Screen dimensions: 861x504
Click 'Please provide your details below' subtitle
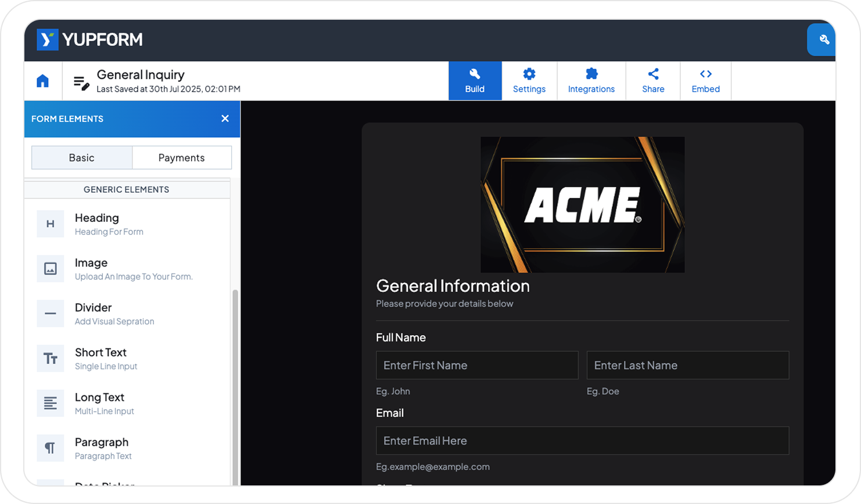click(444, 304)
